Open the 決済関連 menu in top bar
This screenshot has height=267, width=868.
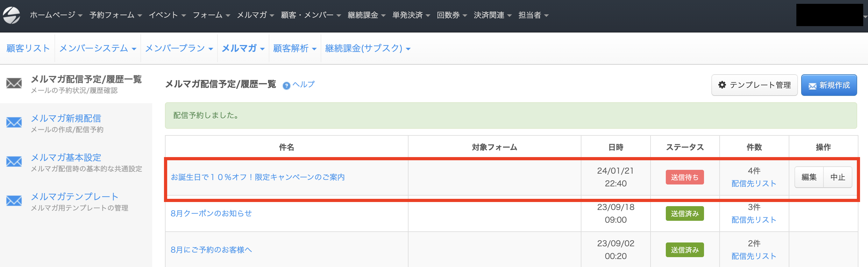coord(492,15)
